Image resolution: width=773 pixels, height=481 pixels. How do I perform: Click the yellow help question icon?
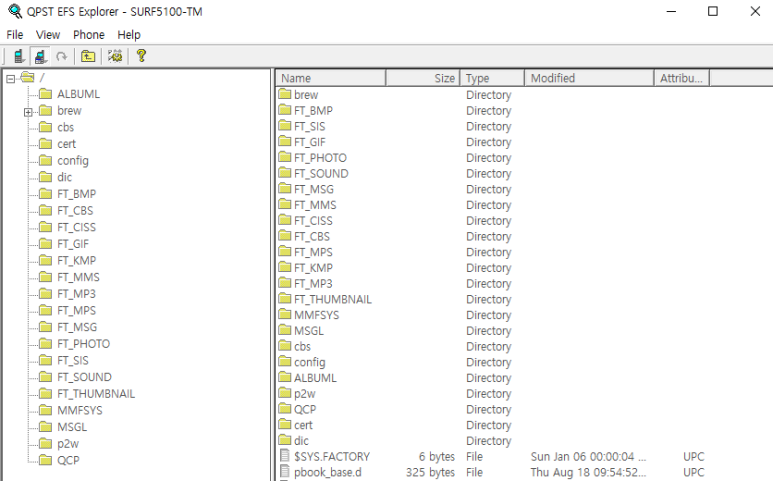click(x=141, y=56)
